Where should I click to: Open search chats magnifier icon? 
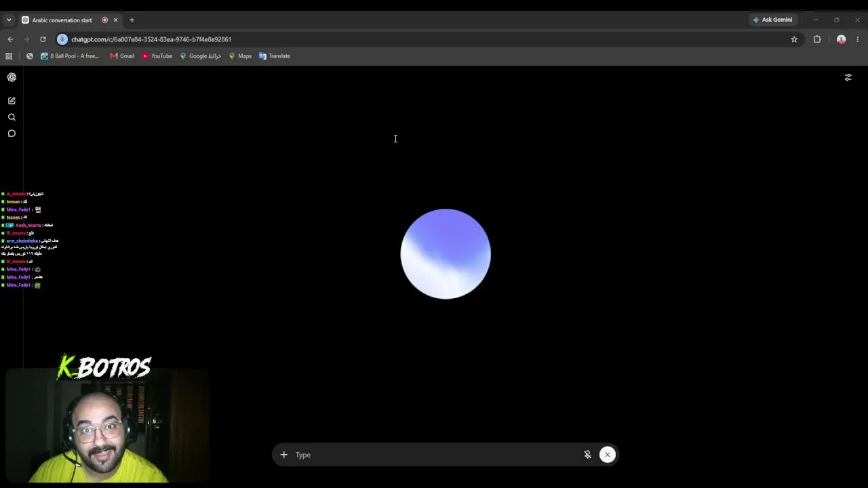pos(12,117)
